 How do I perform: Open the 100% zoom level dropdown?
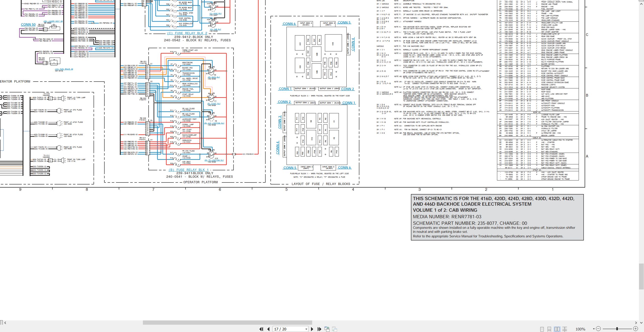[x=594, y=329]
